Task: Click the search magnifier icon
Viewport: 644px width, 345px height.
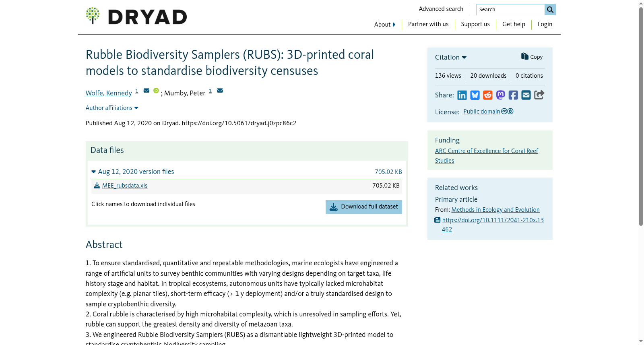Action: 550,10
